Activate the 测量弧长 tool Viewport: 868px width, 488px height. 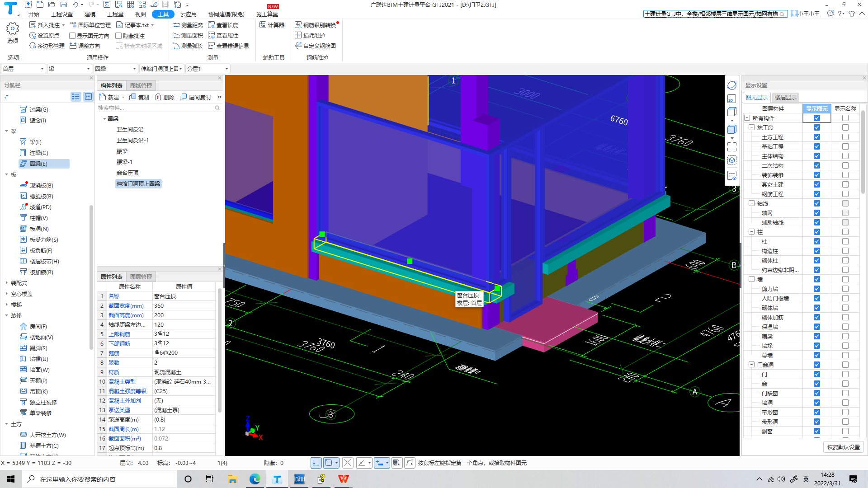tap(188, 46)
